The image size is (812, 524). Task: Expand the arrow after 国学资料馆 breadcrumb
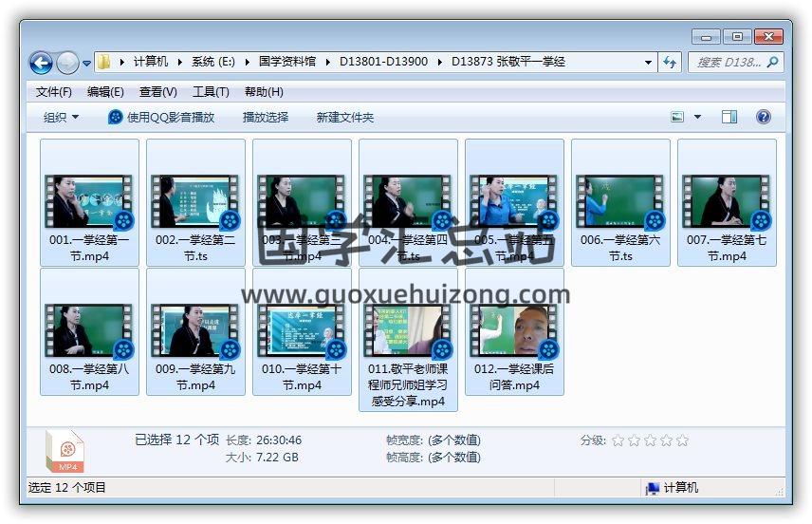pyautogui.click(x=328, y=63)
